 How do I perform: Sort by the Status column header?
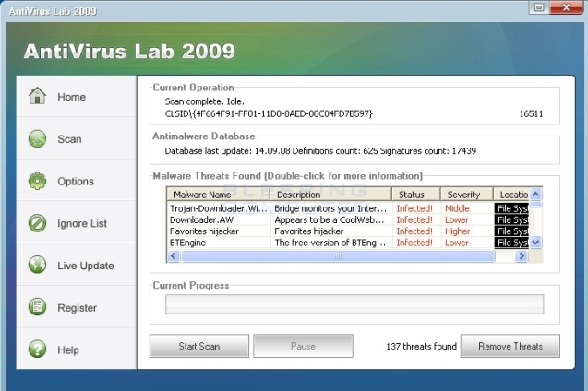pyautogui.click(x=416, y=195)
